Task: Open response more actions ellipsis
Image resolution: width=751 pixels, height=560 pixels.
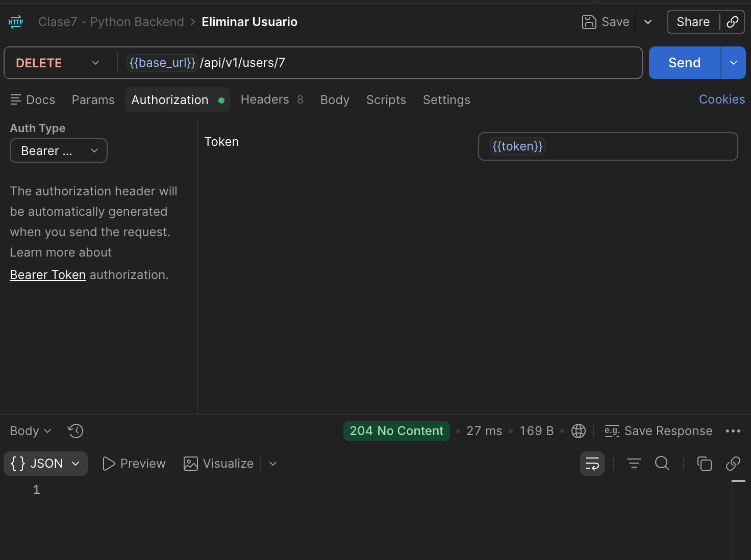Action: click(x=733, y=431)
